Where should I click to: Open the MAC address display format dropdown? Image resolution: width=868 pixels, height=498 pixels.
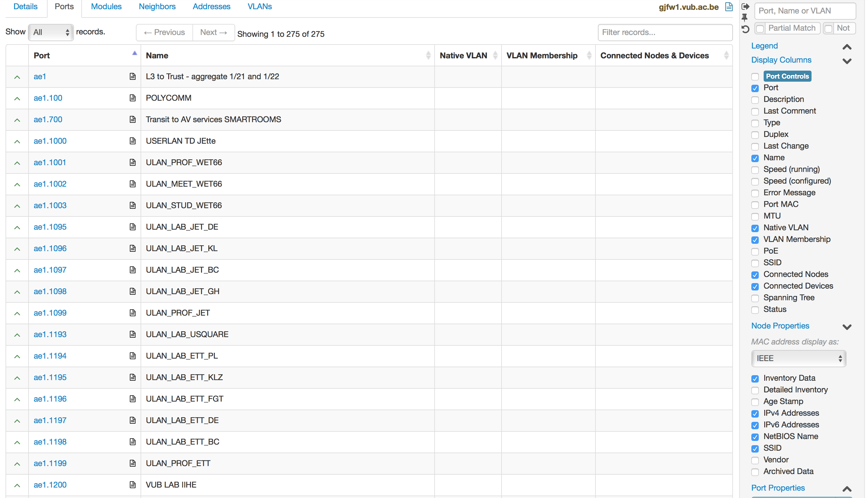[x=799, y=358]
